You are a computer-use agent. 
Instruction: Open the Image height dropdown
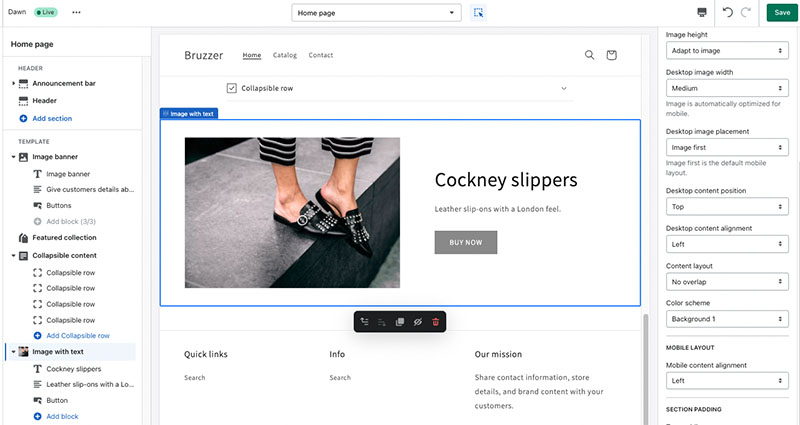[727, 51]
